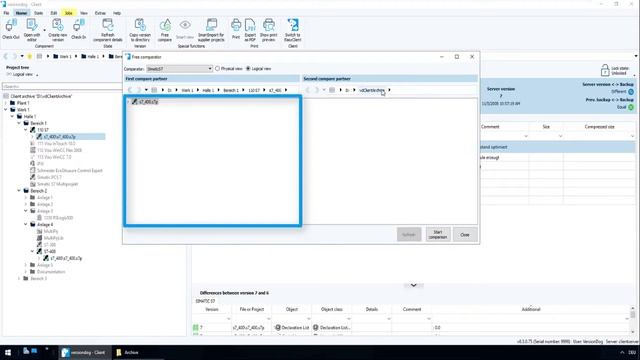Click Refresh component details icon

click(108, 25)
